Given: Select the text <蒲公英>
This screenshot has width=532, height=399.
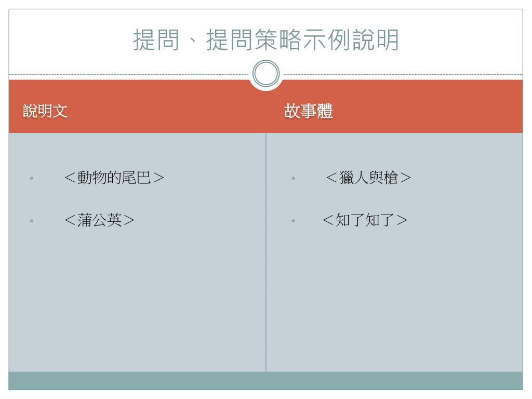Looking at the screenshot, I should [x=99, y=220].
